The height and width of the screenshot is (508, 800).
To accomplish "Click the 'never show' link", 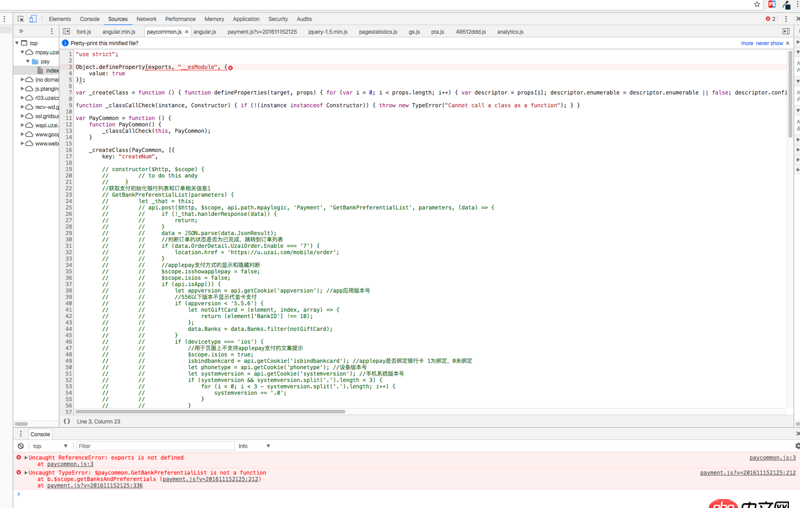I will 769,43.
